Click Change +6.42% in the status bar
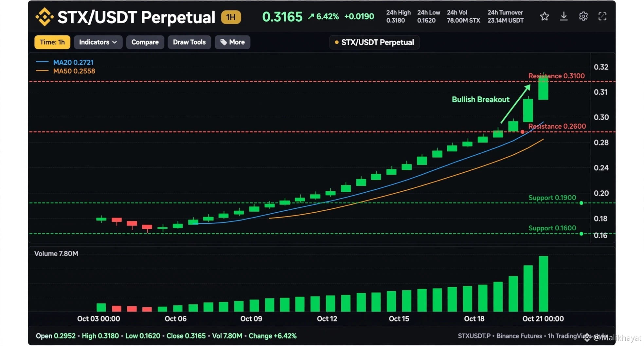This screenshot has height=346, width=644. tap(273, 336)
